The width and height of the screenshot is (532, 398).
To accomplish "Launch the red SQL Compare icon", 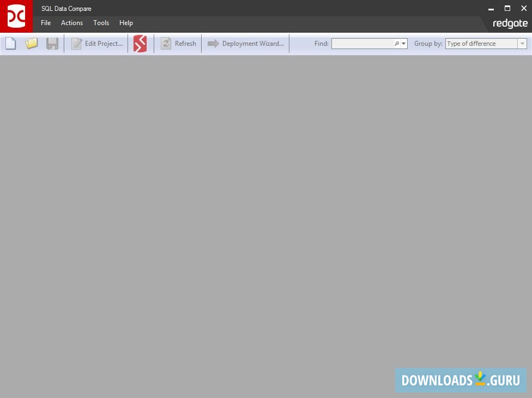I will [x=140, y=44].
